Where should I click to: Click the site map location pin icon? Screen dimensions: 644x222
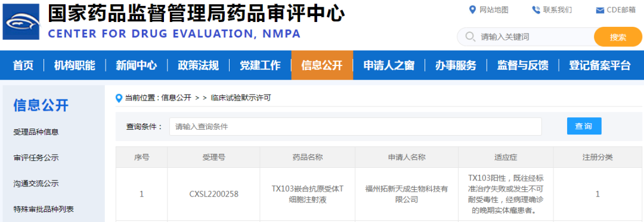coord(472,10)
